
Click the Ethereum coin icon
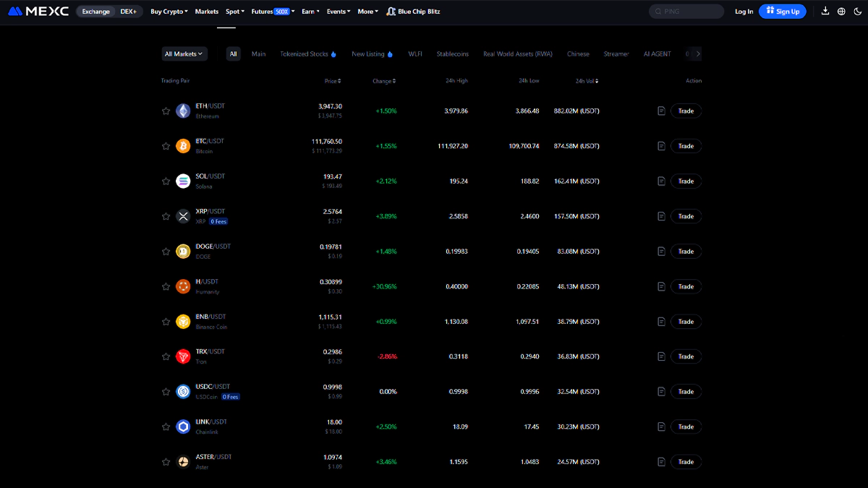[183, 111]
